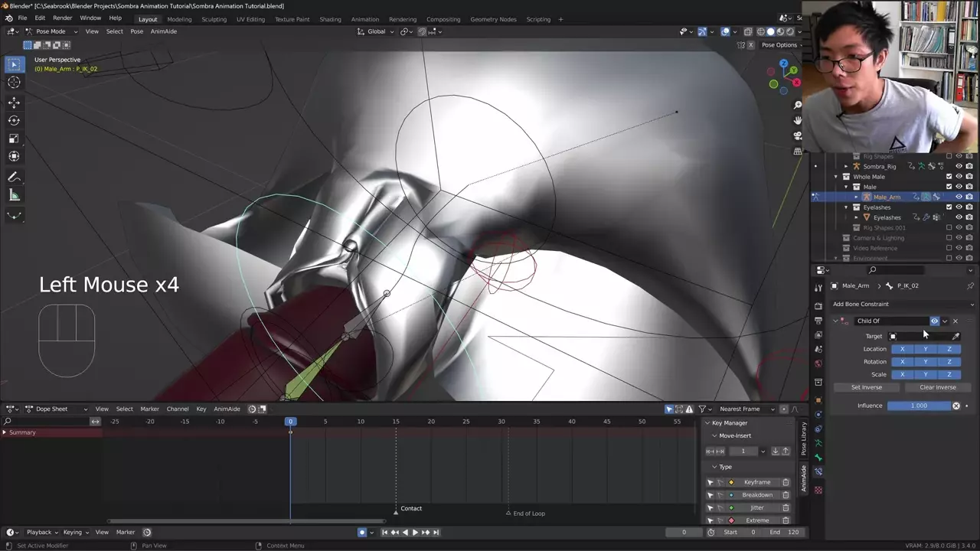Toggle Location X button in constraint

pyautogui.click(x=902, y=349)
